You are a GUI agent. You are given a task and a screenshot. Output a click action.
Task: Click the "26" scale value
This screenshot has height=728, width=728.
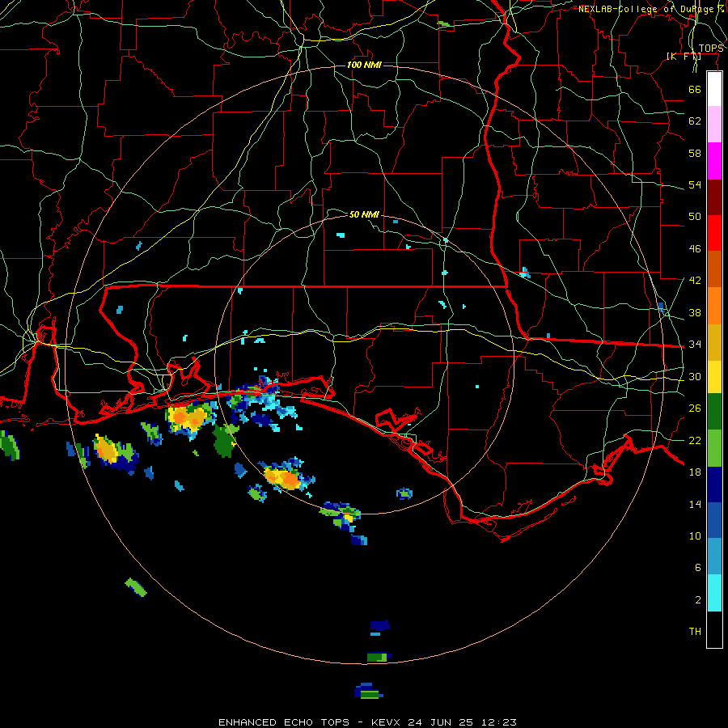(x=695, y=408)
